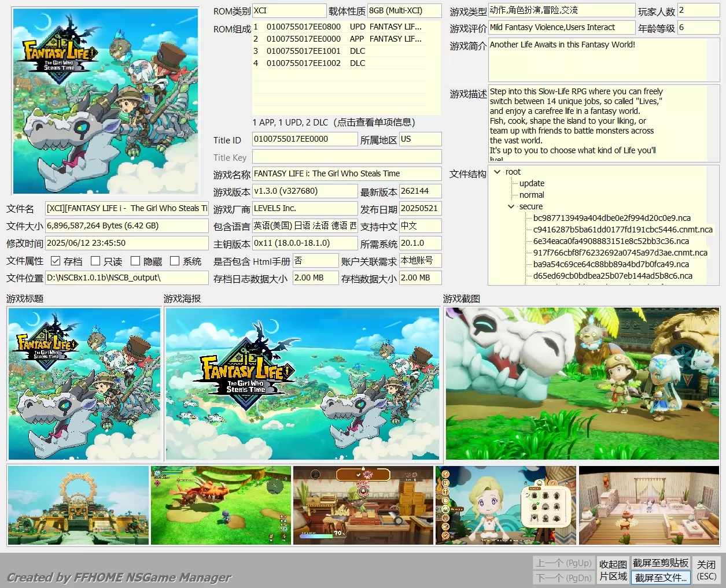Click 收起图片区域 to collapse image area
This screenshot has height=588, width=726.
pos(613,569)
